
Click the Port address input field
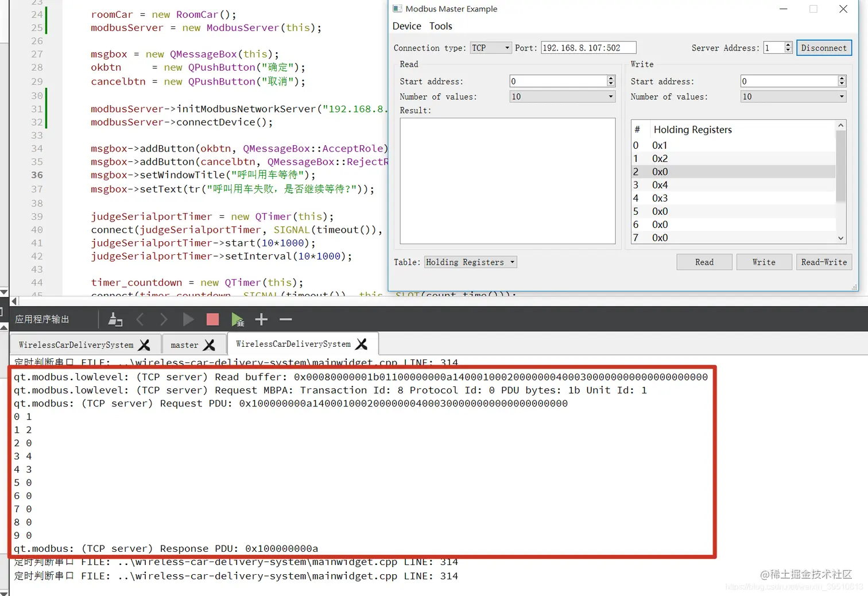588,48
